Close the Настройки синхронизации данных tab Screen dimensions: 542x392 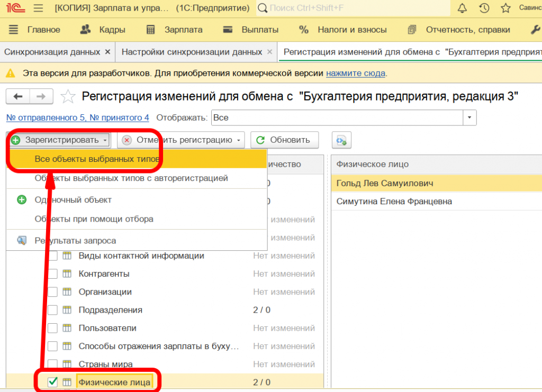coord(269,52)
